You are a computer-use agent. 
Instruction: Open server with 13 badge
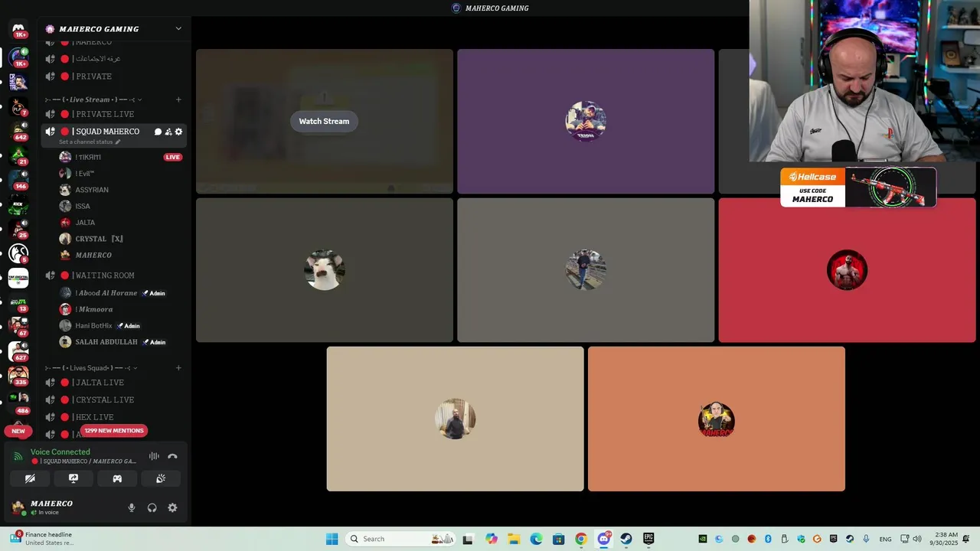pyautogui.click(x=18, y=303)
